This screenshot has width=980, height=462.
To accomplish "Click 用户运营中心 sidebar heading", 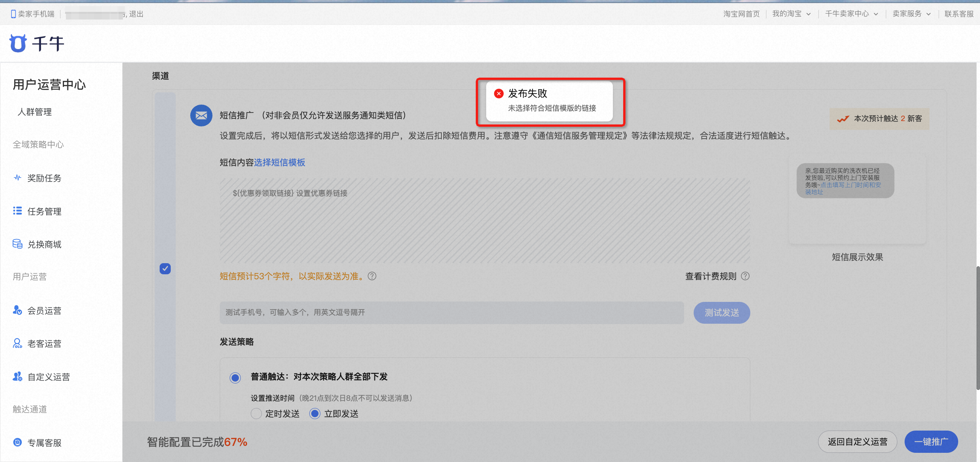I will point(49,85).
